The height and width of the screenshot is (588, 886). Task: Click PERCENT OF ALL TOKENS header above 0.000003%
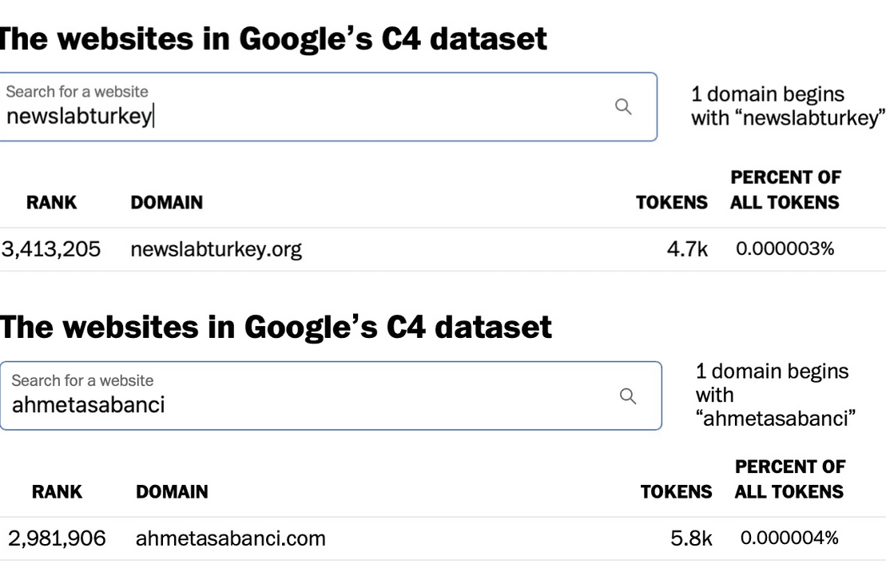click(x=785, y=190)
